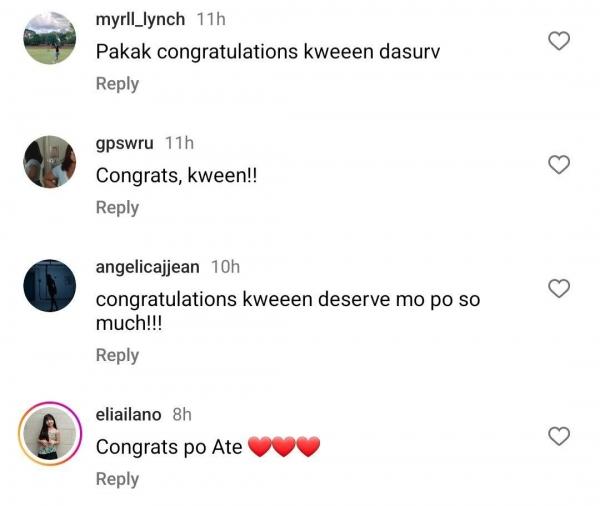
Task: View angelicajjean's avatar
Action: (x=49, y=285)
